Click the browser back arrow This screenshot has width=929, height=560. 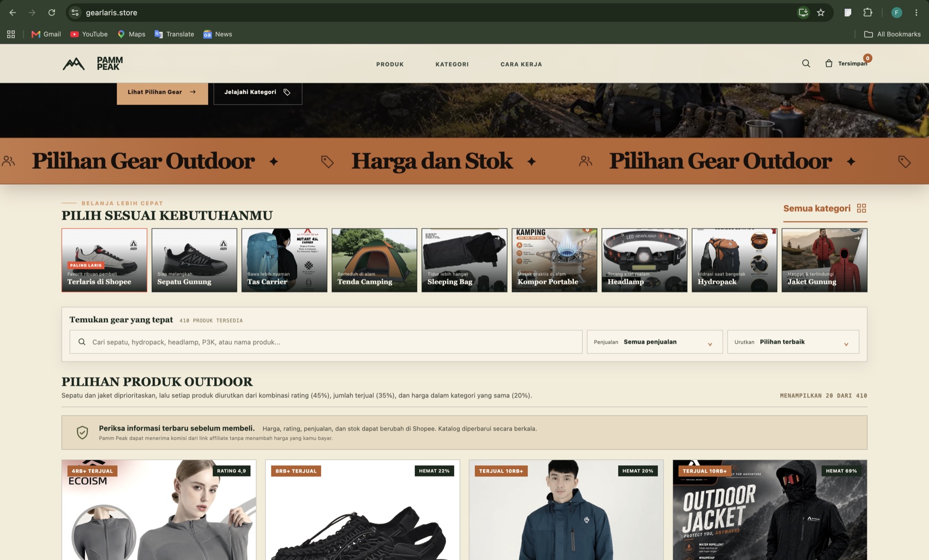(x=13, y=12)
